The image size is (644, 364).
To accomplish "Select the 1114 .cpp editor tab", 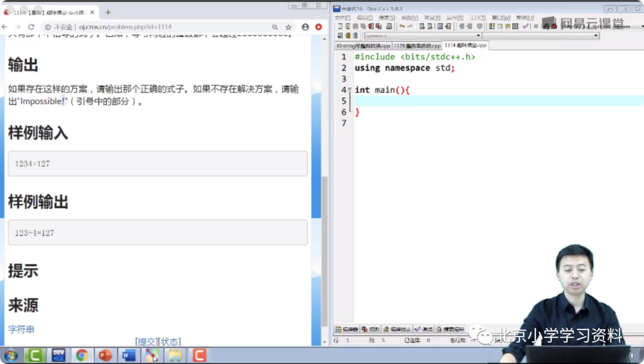I will (x=465, y=45).
